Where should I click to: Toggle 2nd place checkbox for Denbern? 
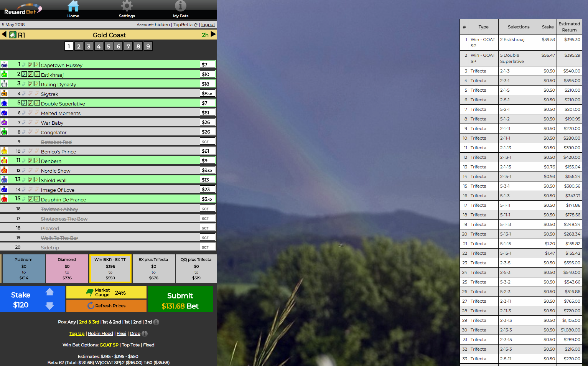point(31,160)
